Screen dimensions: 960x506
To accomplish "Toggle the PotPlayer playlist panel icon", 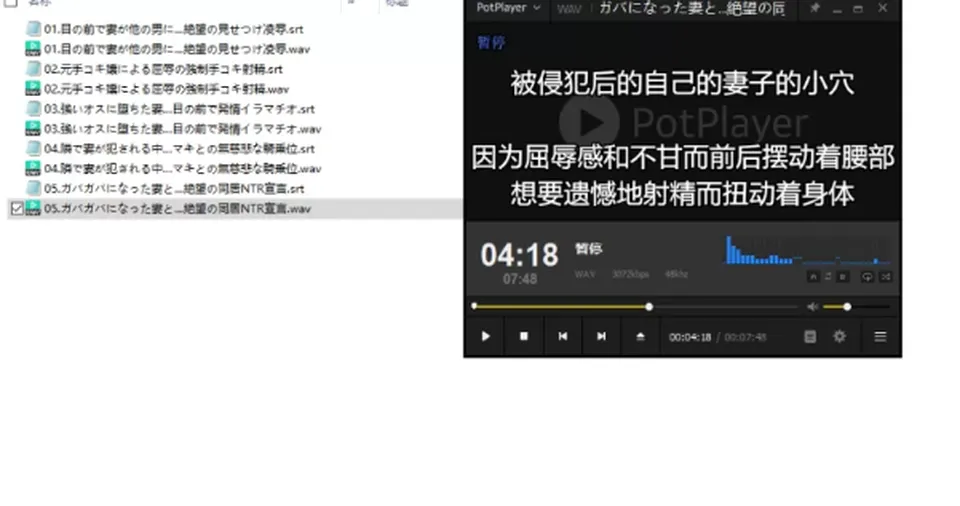I will pyautogui.click(x=810, y=336).
